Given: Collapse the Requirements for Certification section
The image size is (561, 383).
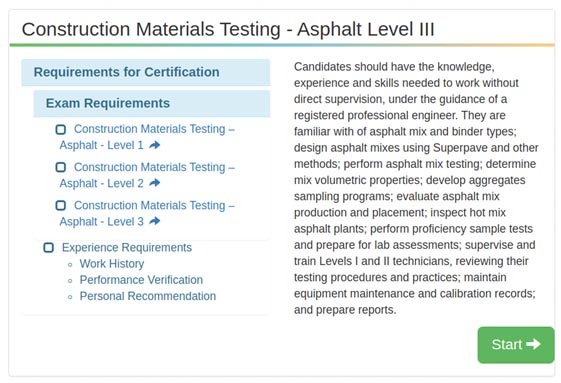Looking at the screenshot, I should click(x=146, y=72).
